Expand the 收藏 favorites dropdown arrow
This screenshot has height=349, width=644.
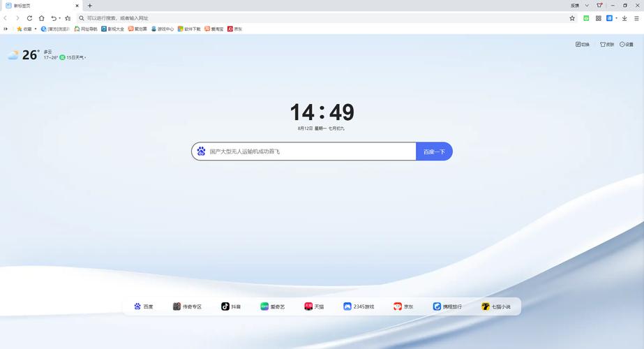coord(36,29)
